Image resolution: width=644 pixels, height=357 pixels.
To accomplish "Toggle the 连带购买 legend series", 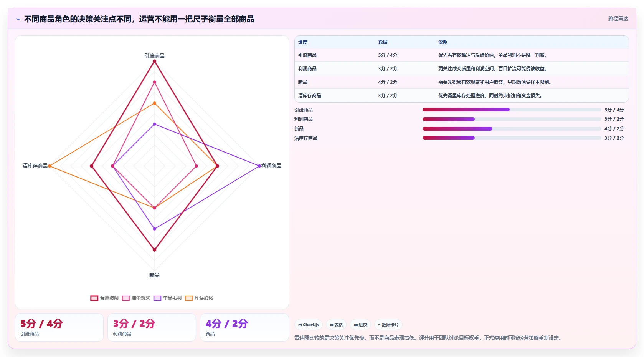I will 136,298.
